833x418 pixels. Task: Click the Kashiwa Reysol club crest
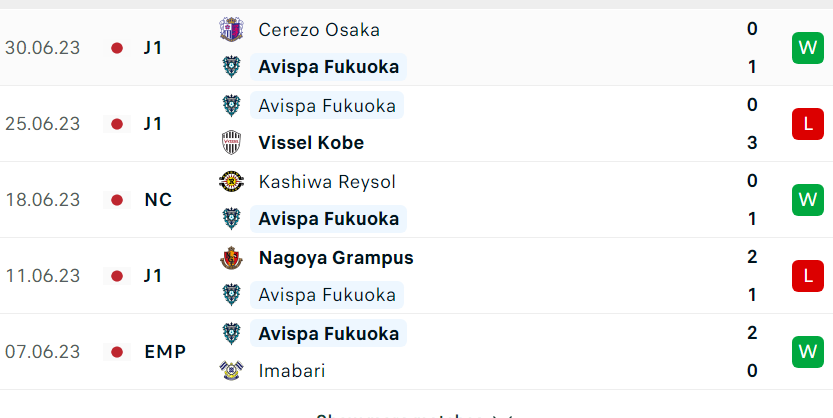click(232, 182)
